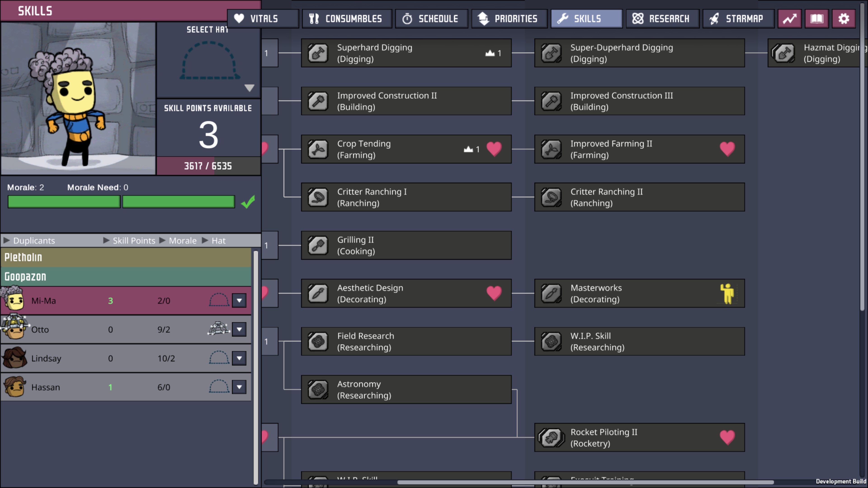
Task: Open the Consumables tab
Action: (347, 19)
